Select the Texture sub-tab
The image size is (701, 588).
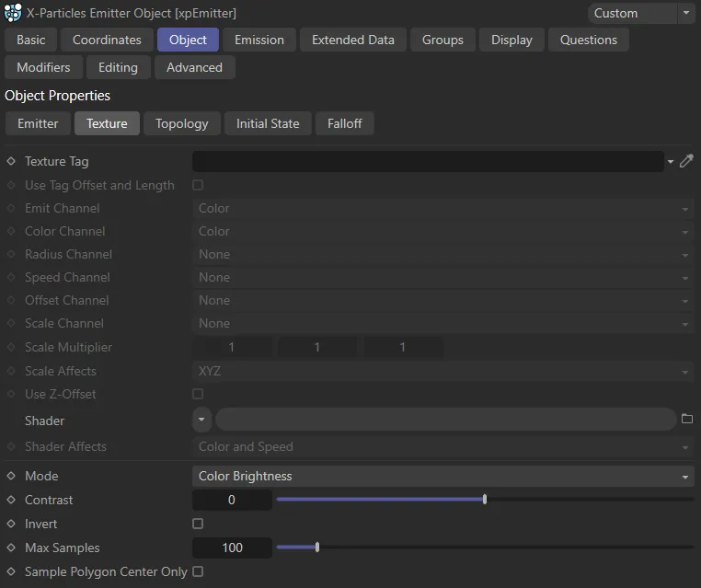107,123
